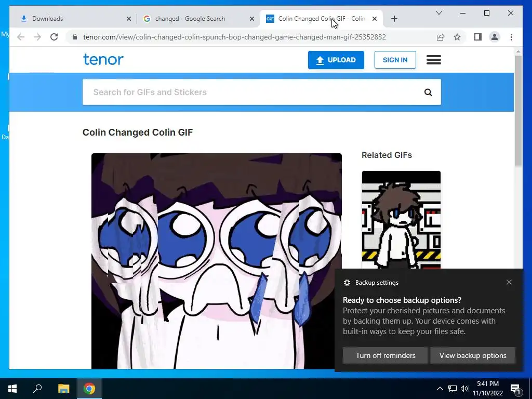
Task: Click the Related GIFs heading
Action: point(387,155)
